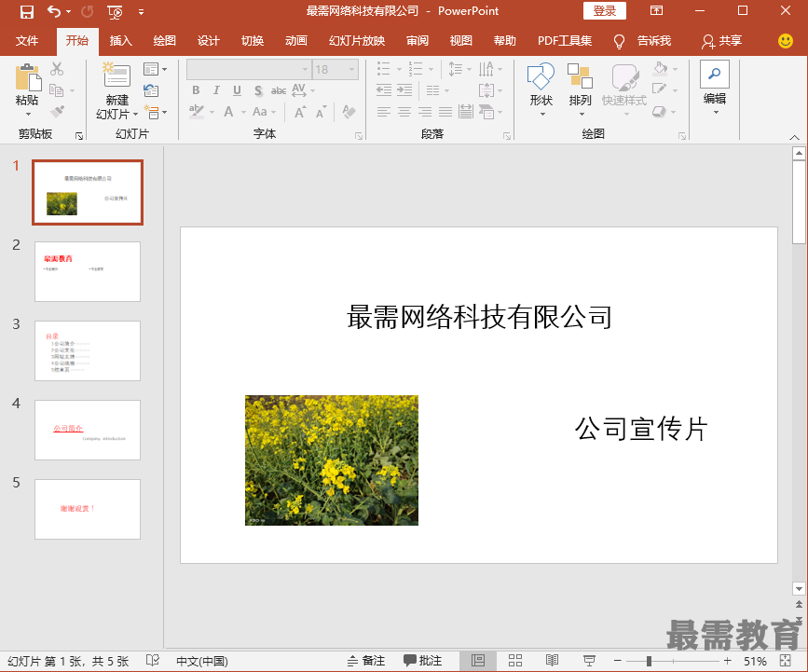The width and height of the screenshot is (808, 672).
Task: Toggle strikethrough abc button
Action: (x=279, y=90)
